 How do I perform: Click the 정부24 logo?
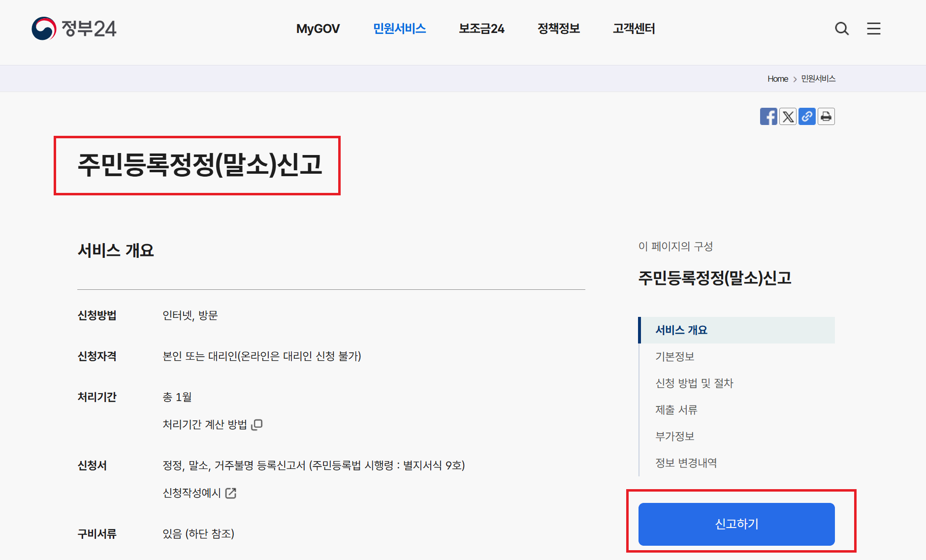coord(74,29)
